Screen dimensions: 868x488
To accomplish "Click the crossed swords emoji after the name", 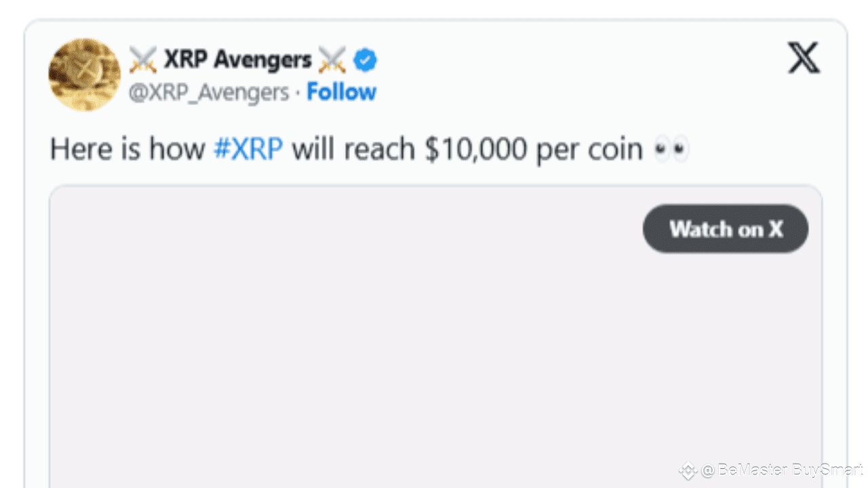I will tap(332, 60).
